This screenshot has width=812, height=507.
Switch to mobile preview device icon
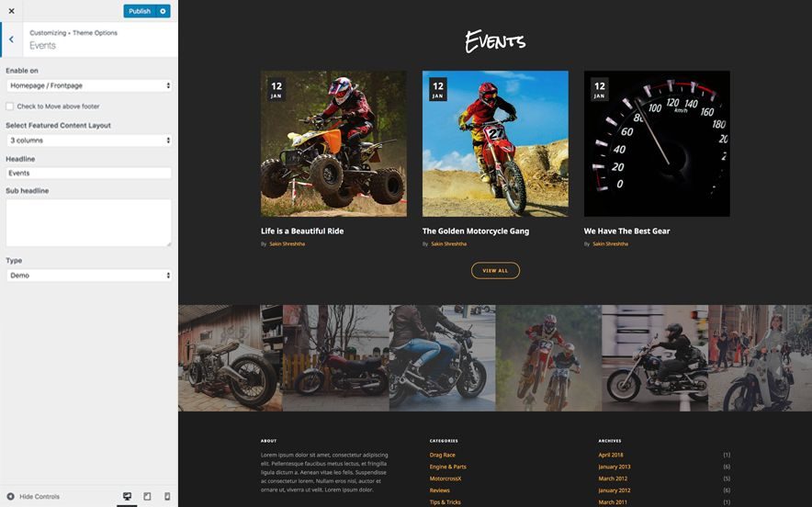[167, 497]
